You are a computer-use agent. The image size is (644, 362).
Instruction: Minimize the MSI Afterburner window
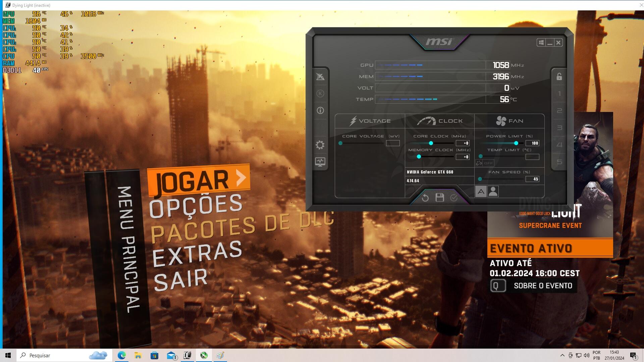549,43
